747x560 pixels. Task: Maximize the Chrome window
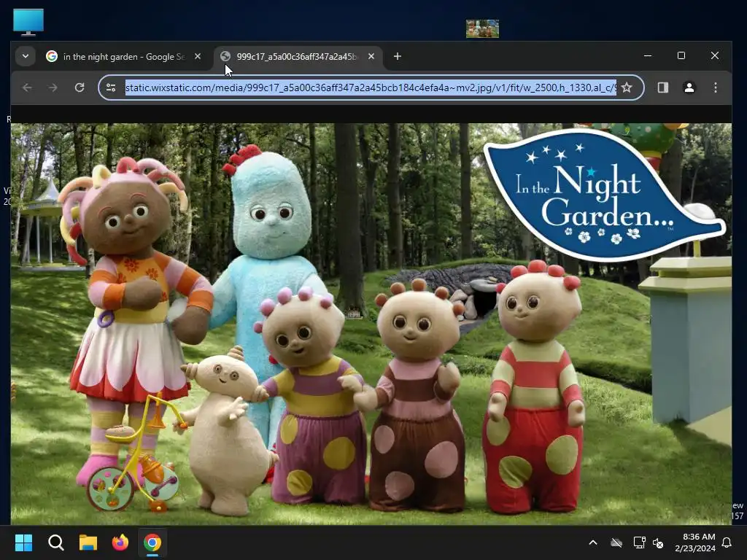pyautogui.click(x=681, y=55)
